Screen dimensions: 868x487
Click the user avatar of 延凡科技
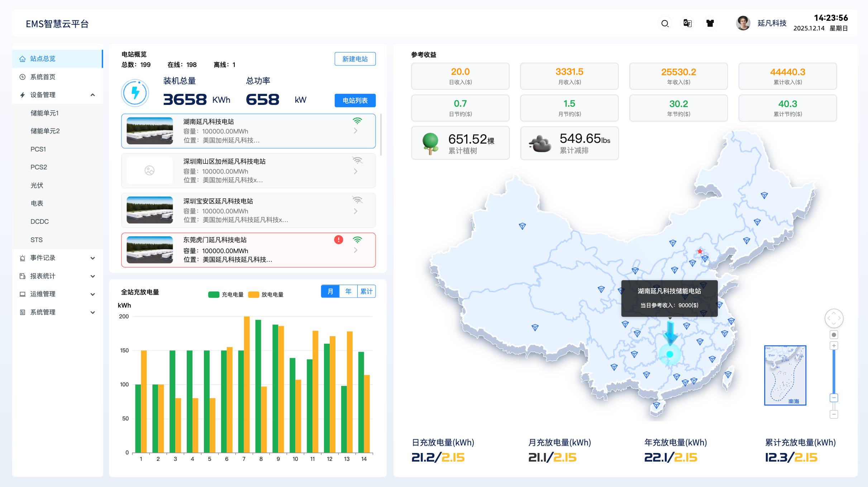point(743,24)
